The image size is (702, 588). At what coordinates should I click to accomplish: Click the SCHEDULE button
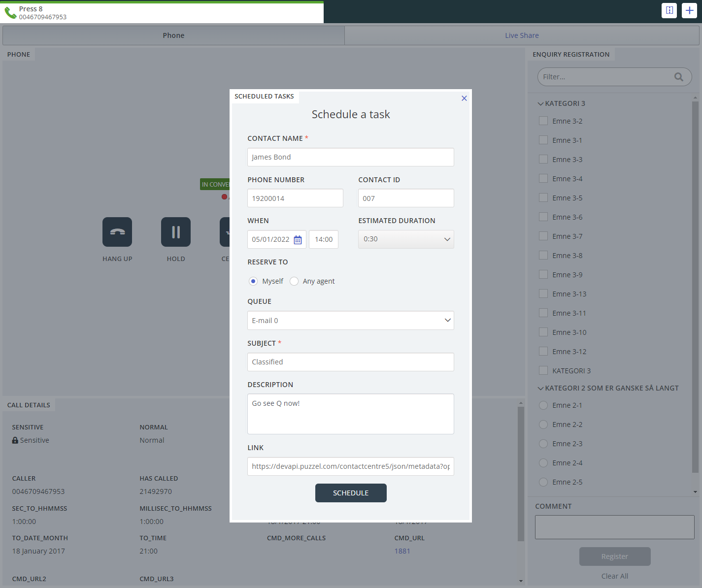351,493
